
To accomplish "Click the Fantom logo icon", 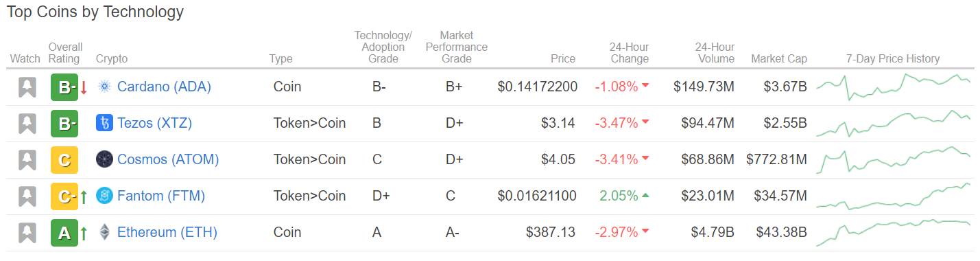I will pos(104,196).
